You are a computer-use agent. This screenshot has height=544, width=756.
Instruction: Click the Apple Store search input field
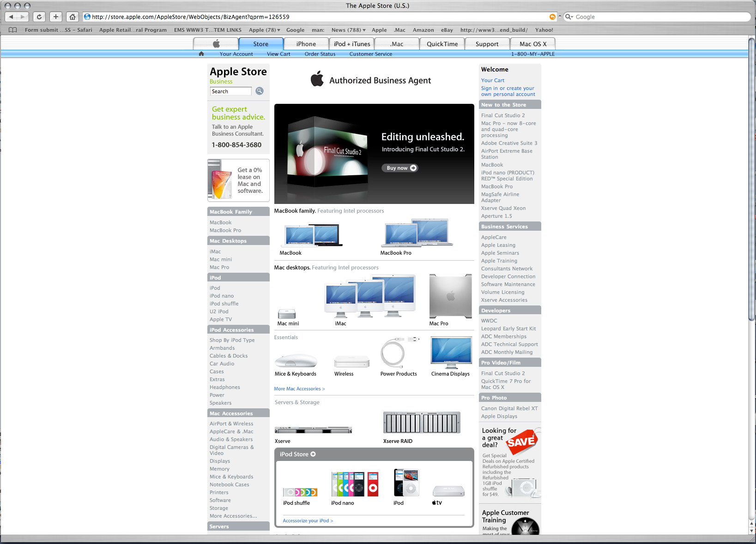230,91
